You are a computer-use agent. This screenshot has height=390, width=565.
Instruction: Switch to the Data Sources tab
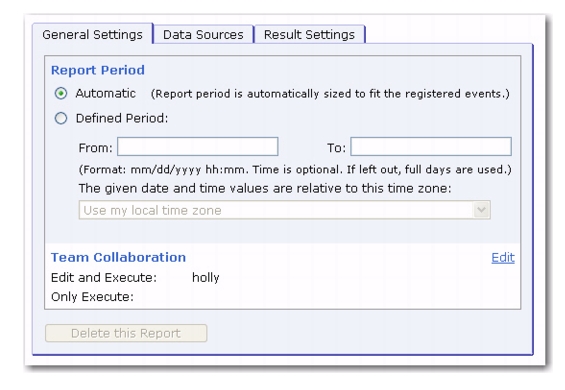(x=203, y=35)
